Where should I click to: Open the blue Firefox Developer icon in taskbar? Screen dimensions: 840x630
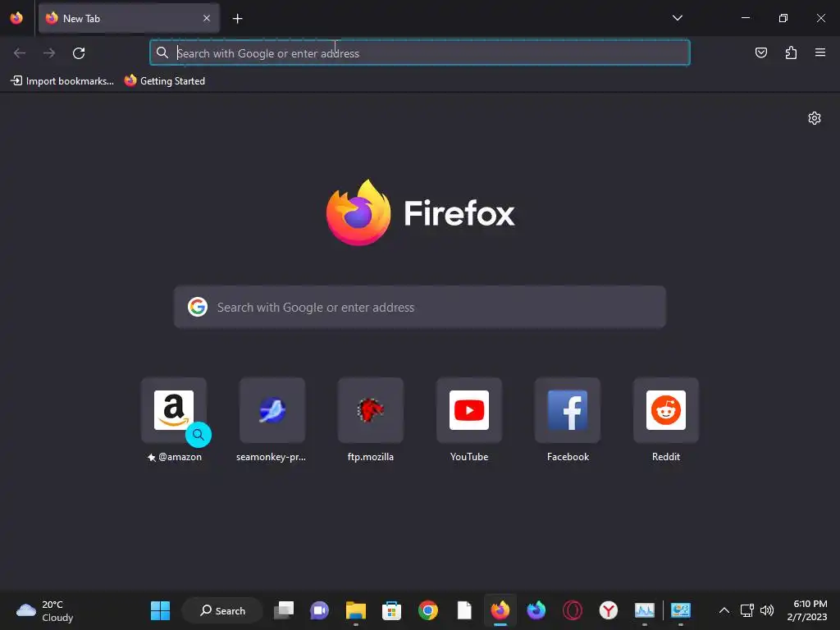(x=536, y=610)
